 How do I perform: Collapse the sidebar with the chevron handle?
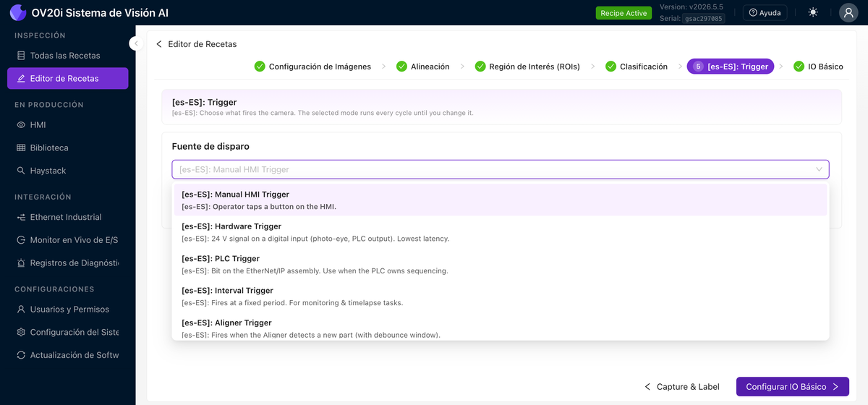tap(135, 43)
